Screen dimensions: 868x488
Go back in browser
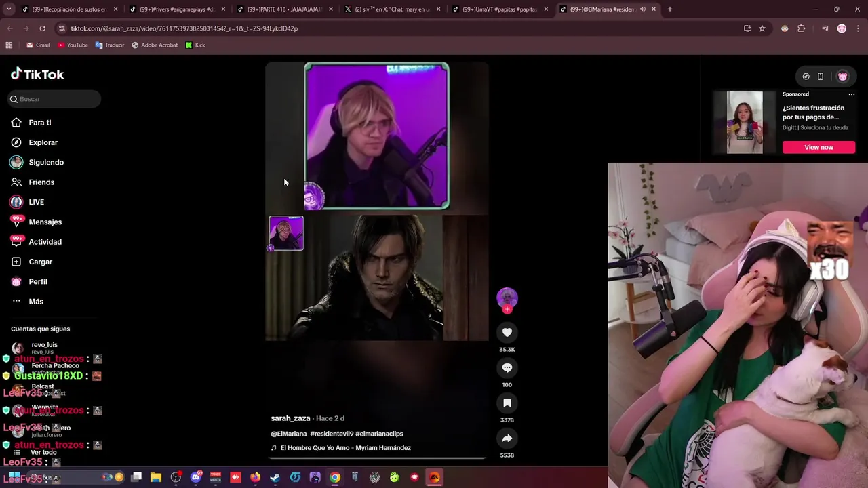coord(9,28)
